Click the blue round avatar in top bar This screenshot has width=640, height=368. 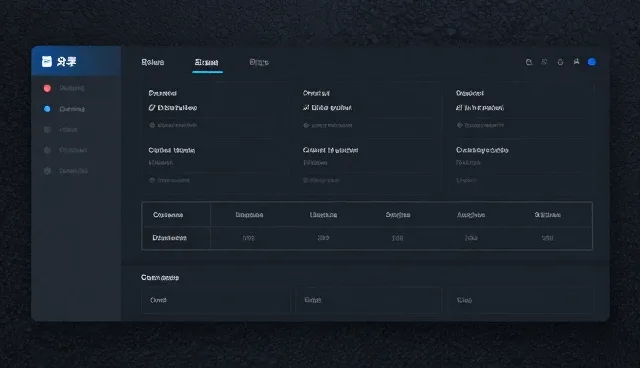592,62
